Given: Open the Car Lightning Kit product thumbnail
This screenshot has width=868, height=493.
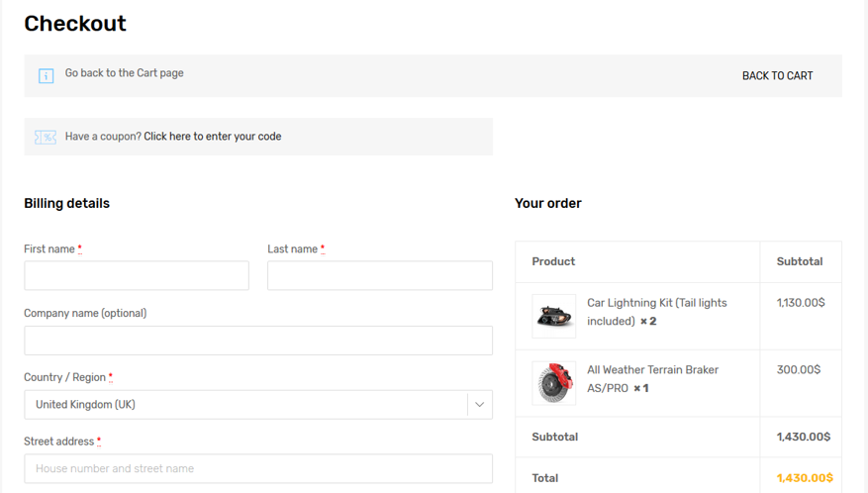Looking at the screenshot, I should click(553, 316).
